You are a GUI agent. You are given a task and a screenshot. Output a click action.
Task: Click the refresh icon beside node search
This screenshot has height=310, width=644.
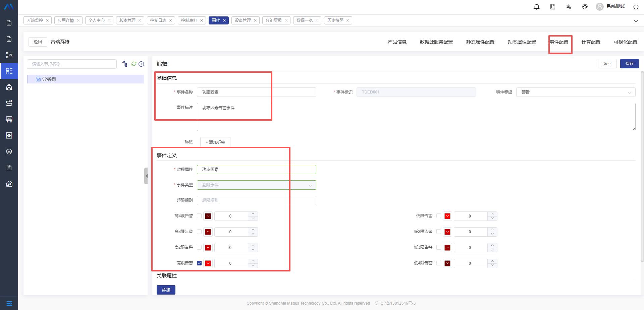coord(134,64)
